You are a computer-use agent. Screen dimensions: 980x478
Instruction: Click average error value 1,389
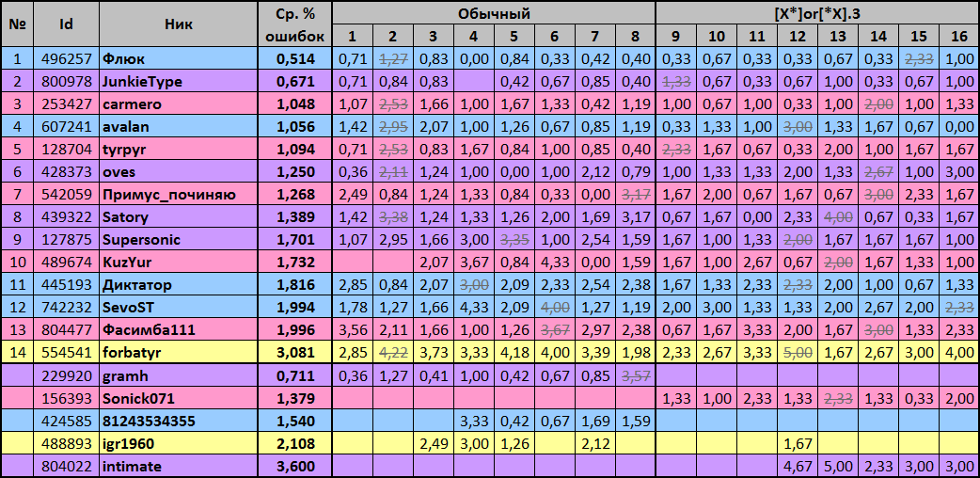295,217
